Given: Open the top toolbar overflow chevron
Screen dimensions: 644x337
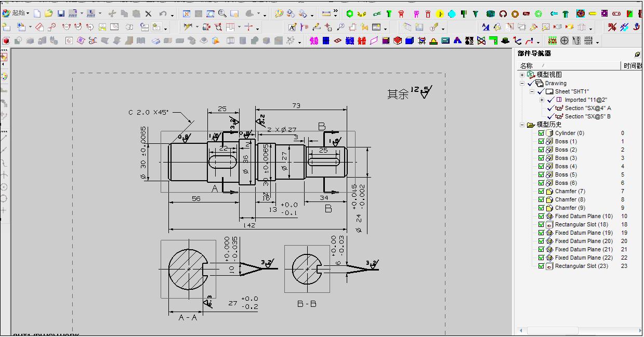Looking at the screenshot, I should (x=335, y=10).
